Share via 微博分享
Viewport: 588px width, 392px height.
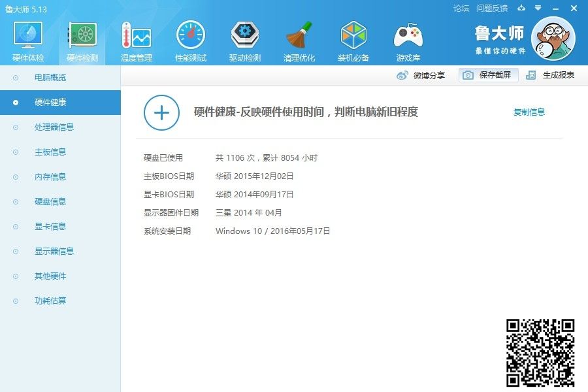(x=421, y=75)
